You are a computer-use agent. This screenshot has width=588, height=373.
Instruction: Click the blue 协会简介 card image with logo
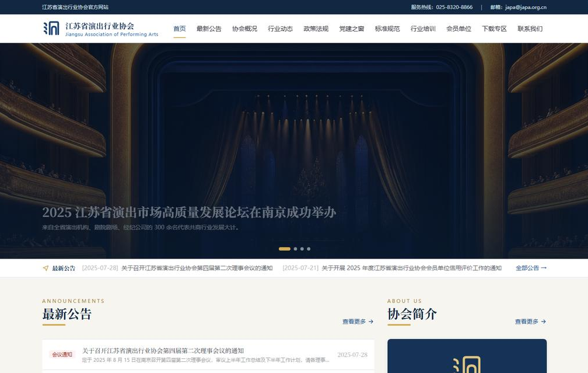pos(467,356)
